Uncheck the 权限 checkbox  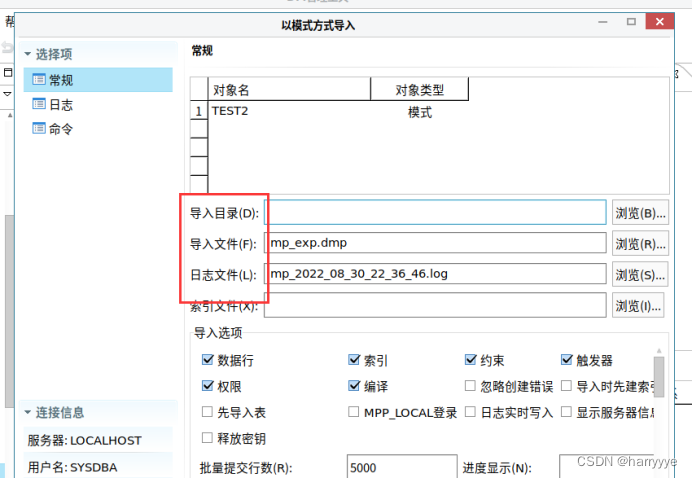pos(207,386)
